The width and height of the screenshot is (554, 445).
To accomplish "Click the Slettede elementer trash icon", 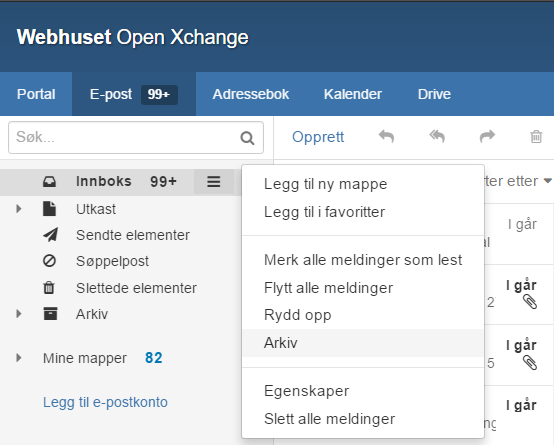I will tap(49, 287).
